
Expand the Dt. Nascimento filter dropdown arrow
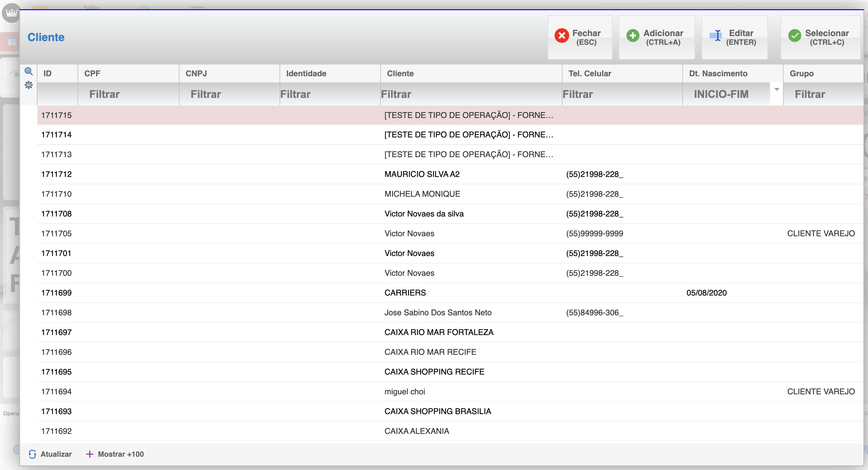pos(776,89)
